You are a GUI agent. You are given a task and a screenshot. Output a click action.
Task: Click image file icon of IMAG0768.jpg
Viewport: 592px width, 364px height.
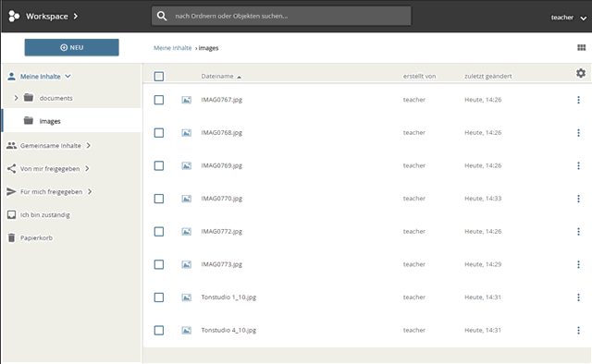(x=186, y=133)
